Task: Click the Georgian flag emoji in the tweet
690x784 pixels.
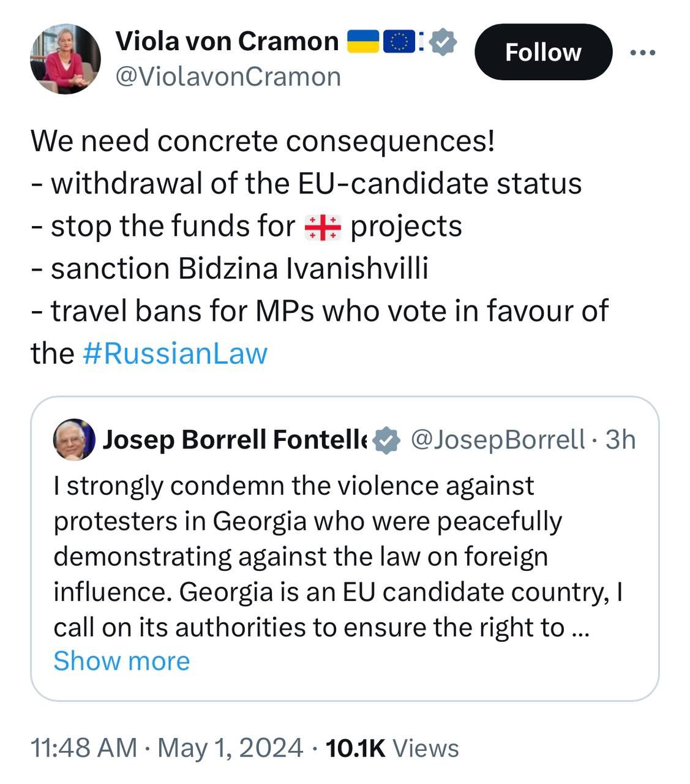Action: [323, 227]
